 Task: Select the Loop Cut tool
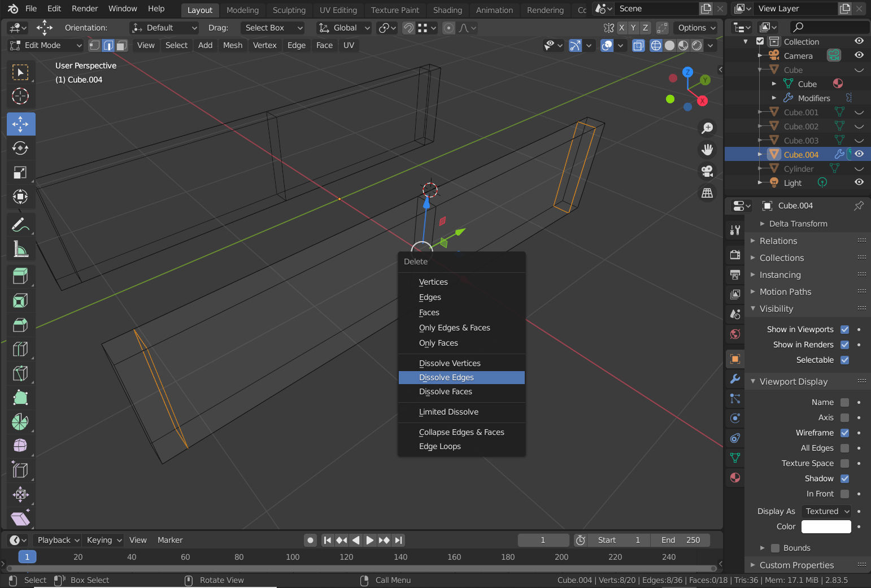[20, 349]
